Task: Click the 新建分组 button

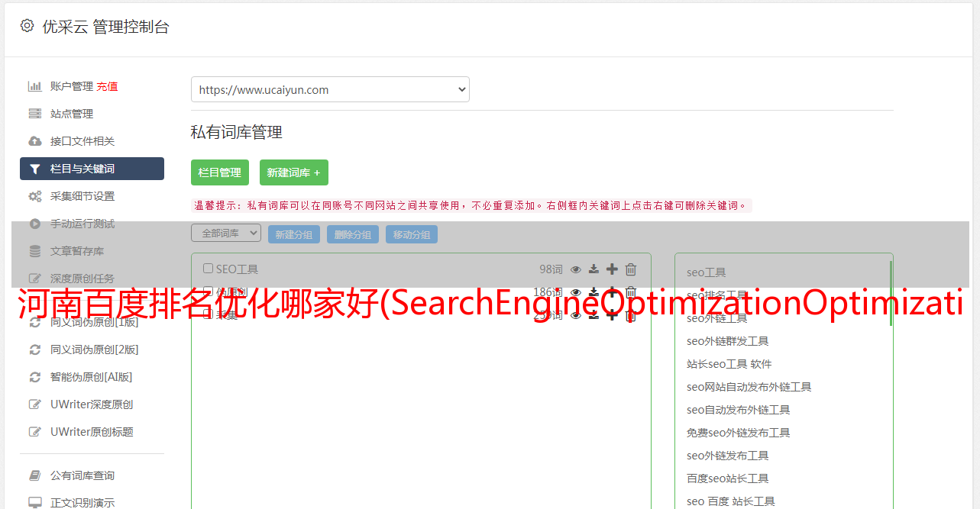Action: (294, 234)
